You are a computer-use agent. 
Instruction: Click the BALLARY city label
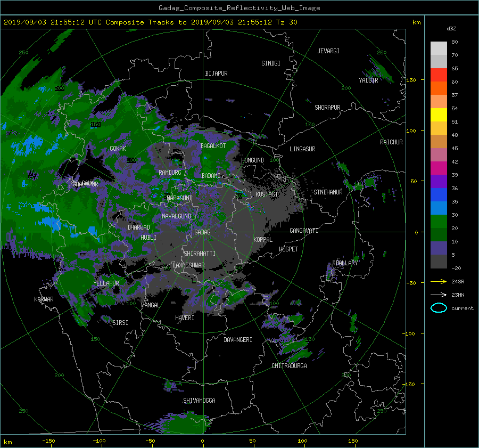tap(346, 263)
